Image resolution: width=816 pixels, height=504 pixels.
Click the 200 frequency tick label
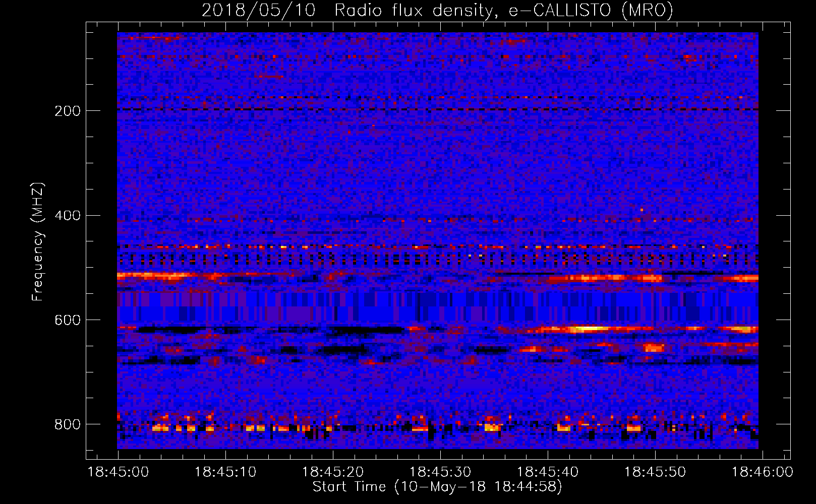pos(68,111)
